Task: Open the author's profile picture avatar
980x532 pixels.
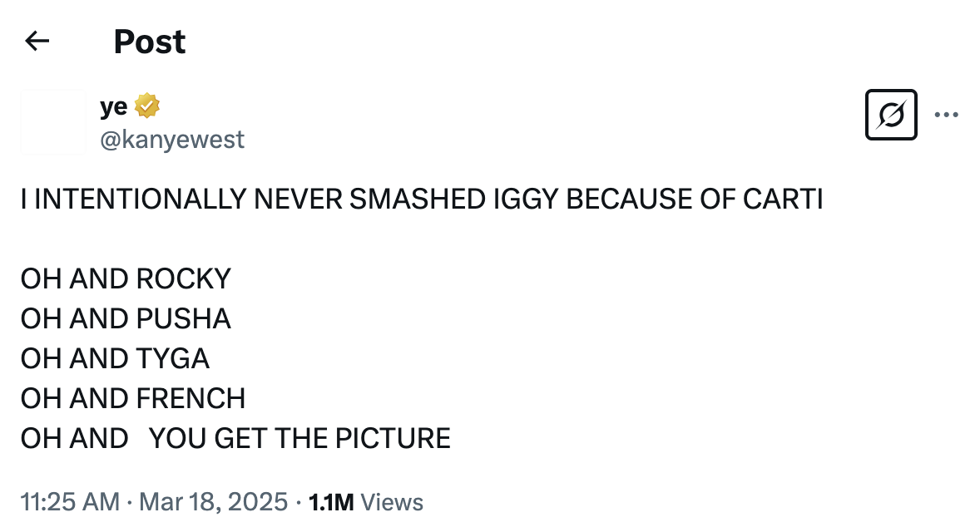Action: click(x=53, y=122)
